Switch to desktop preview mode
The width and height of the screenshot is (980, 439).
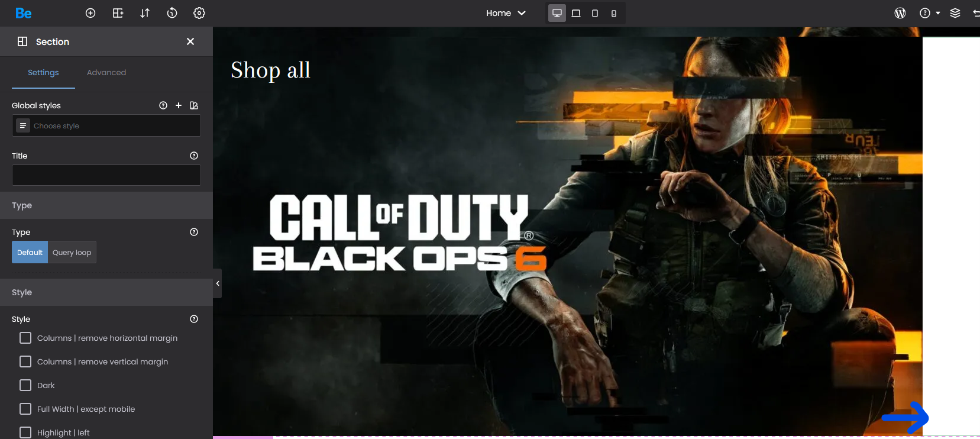click(557, 13)
